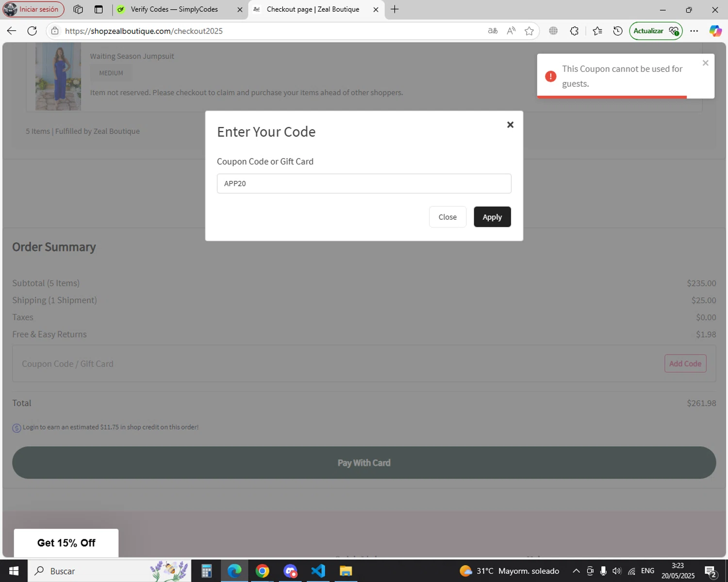Select the Checkout page | Zeal Boutique tab
Image resolution: width=728 pixels, height=582 pixels.
pyautogui.click(x=313, y=9)
